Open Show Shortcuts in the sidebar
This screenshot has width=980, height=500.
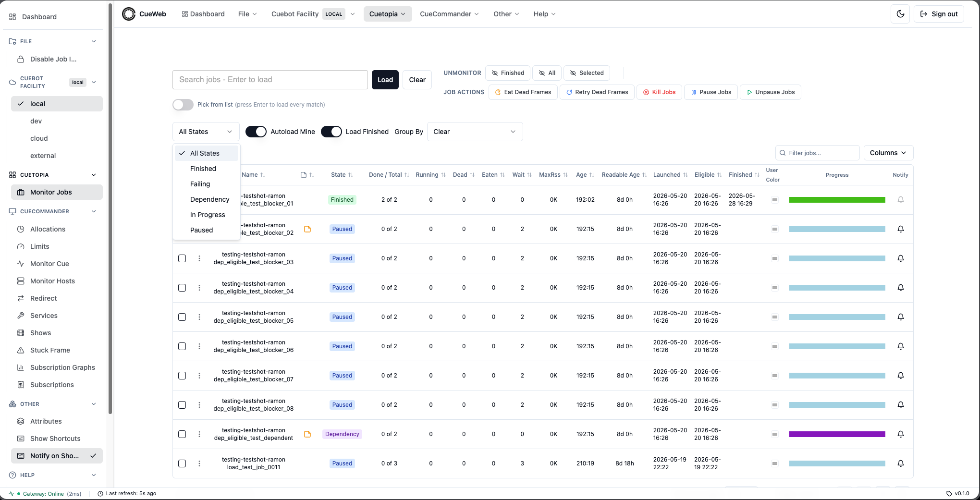pos(57,439)
